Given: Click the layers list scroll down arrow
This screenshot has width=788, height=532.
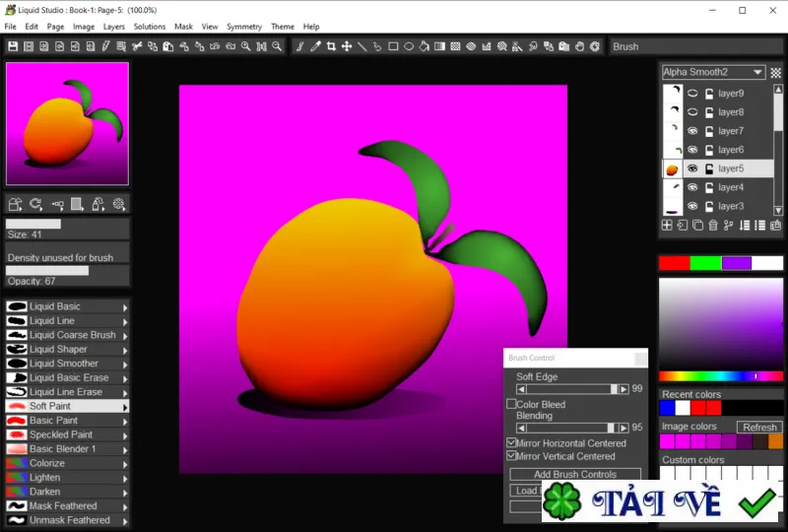Looking at the screenshot, I should [x=778, y=210].
